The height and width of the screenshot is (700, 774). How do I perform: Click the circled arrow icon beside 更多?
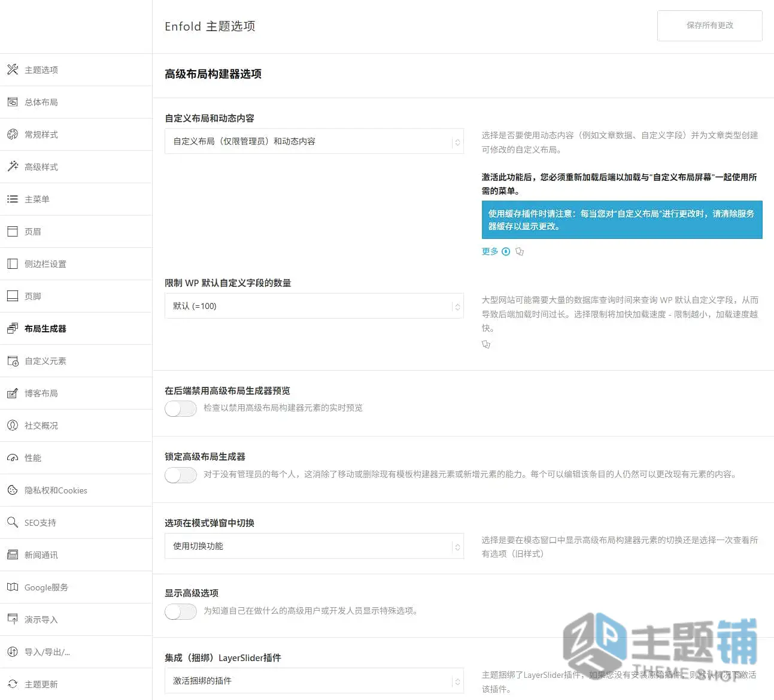pos(506,251)
